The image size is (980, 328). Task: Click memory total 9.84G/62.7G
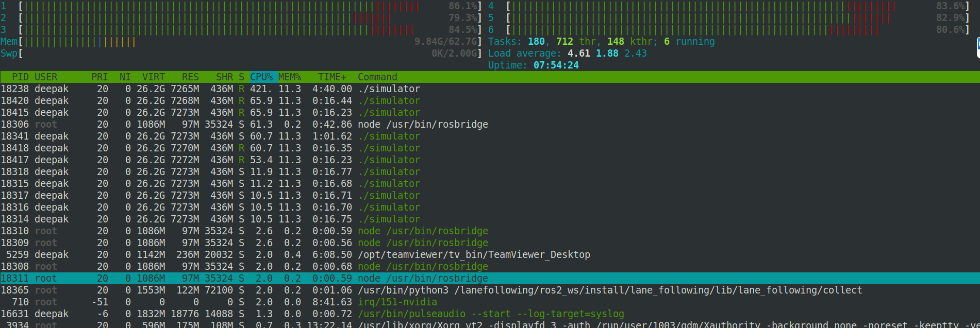446,42
